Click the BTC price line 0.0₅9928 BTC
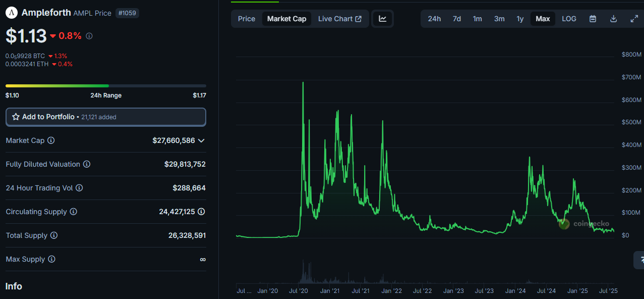This screenshot has height=299, width=644. click(x=25, y=56)
